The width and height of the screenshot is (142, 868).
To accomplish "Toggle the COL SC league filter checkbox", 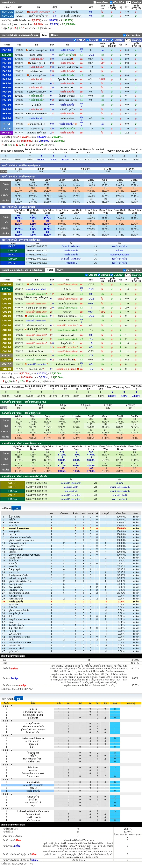I will [x=112, y=275].
